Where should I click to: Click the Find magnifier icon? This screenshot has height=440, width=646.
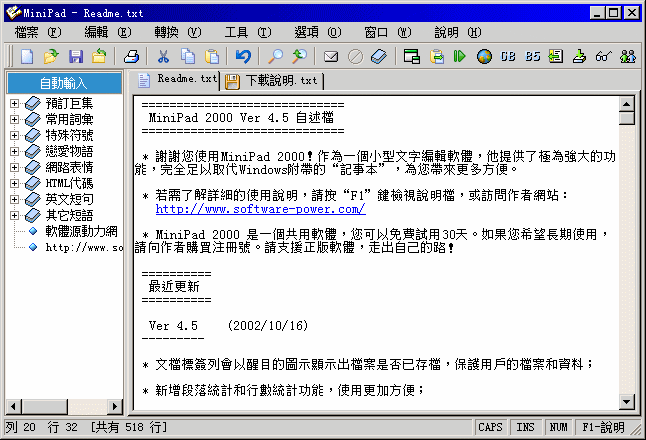tap(275, 56)
